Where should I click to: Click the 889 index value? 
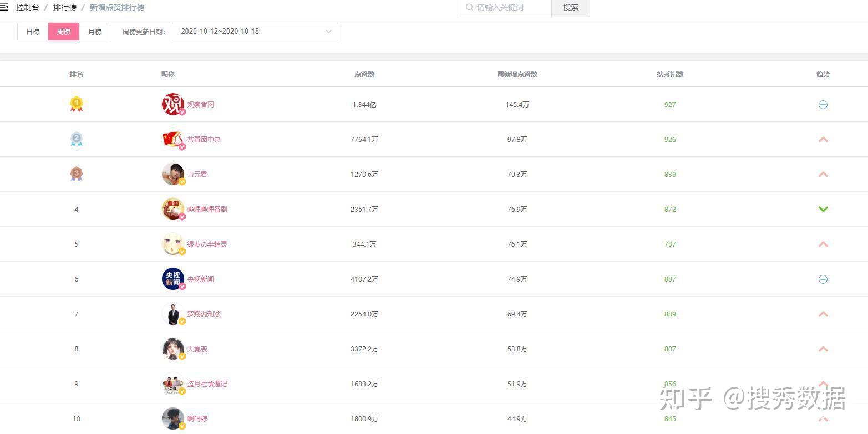(670, 314)
